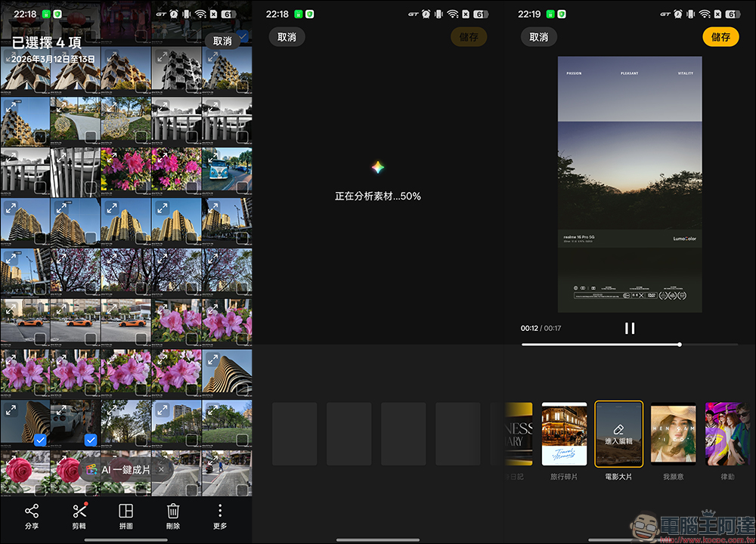Tap vibrate icon in editor screen status bar

[691, 14]
